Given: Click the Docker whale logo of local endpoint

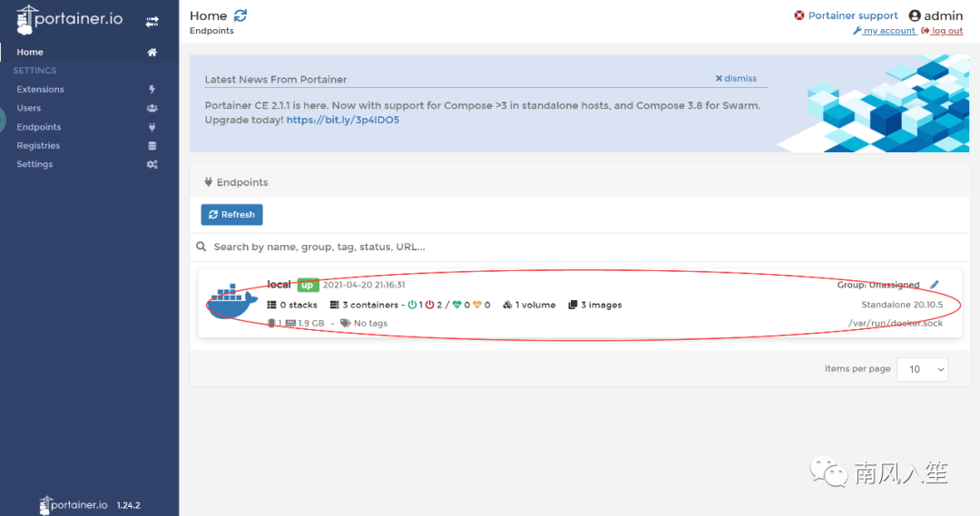Looking at the screenshot, I should coord(232,302).
